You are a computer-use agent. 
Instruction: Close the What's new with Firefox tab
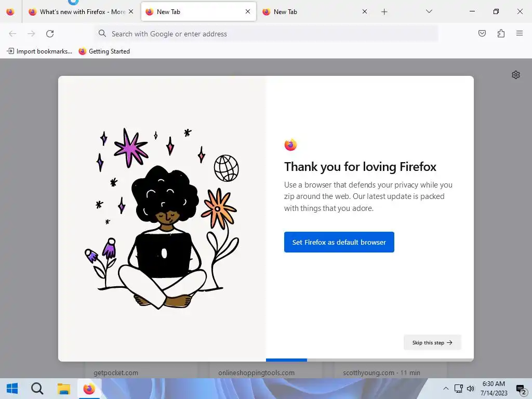click(x=131, y=11)
